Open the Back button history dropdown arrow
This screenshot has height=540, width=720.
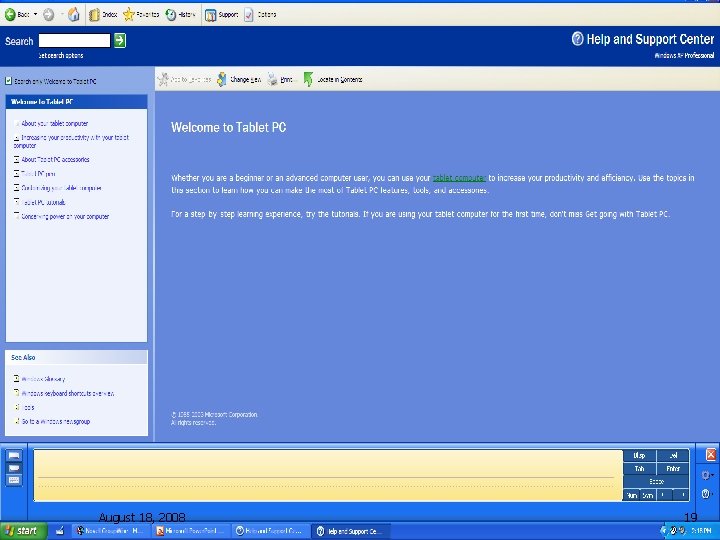point(35,15)
